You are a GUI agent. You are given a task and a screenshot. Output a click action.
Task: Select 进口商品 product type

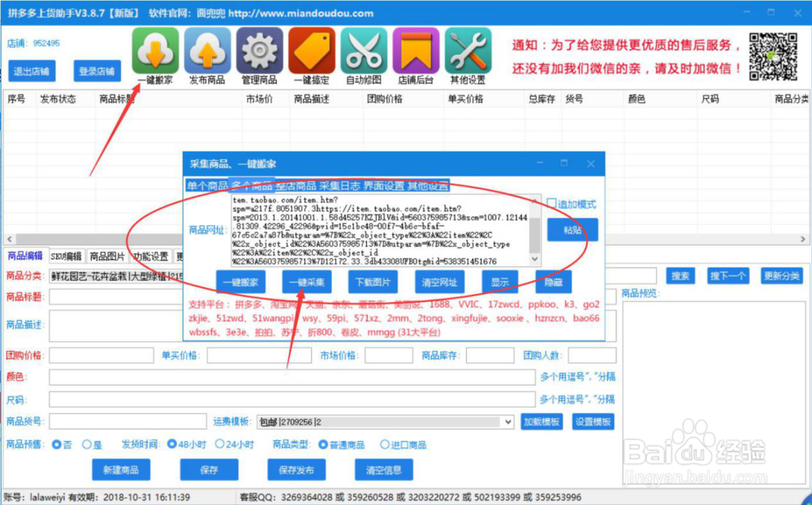click(x=385, y=444)
